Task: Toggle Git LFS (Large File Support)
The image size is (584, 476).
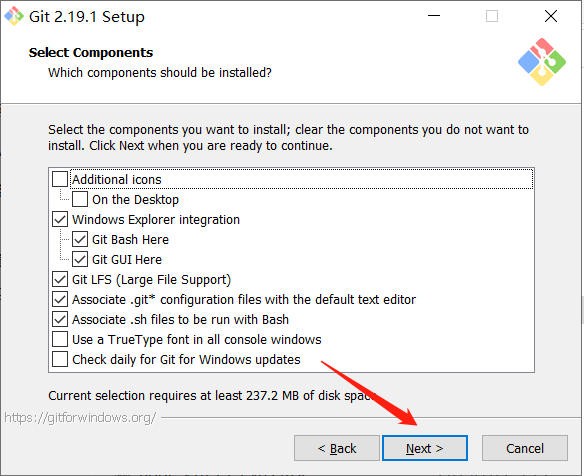Action: pyautogui.click(x=60, y=279)
